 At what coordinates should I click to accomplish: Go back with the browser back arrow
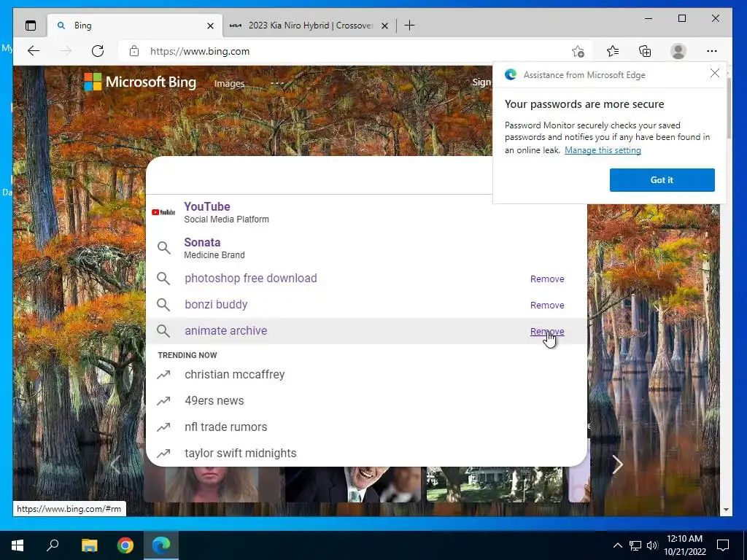[x=34, y=51]
